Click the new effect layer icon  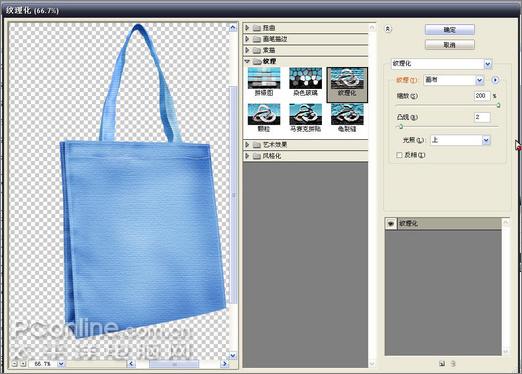click(x=442, y=364)
